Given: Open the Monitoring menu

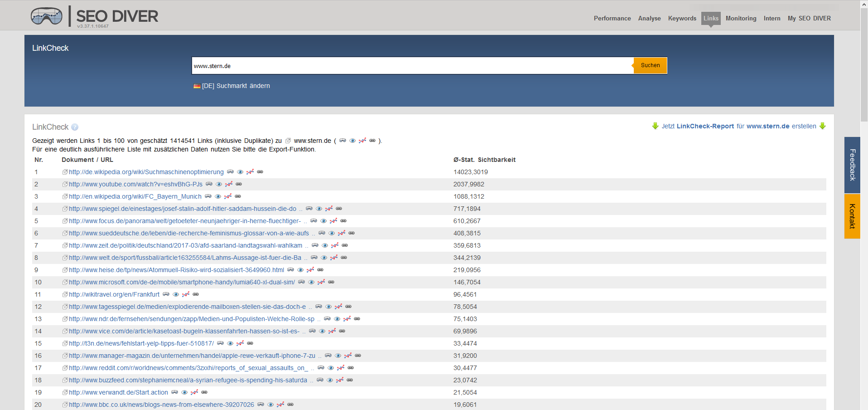Looking at the screenshot, I should (741, 19).
